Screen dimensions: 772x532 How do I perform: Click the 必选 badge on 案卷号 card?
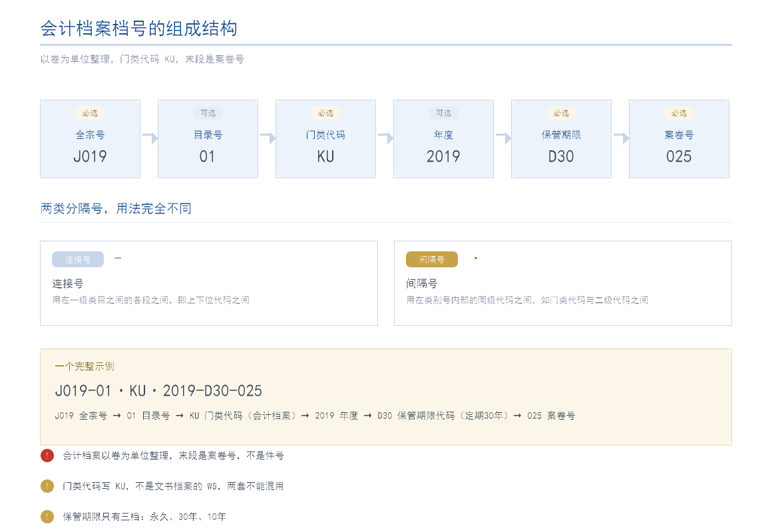(679, 113)
